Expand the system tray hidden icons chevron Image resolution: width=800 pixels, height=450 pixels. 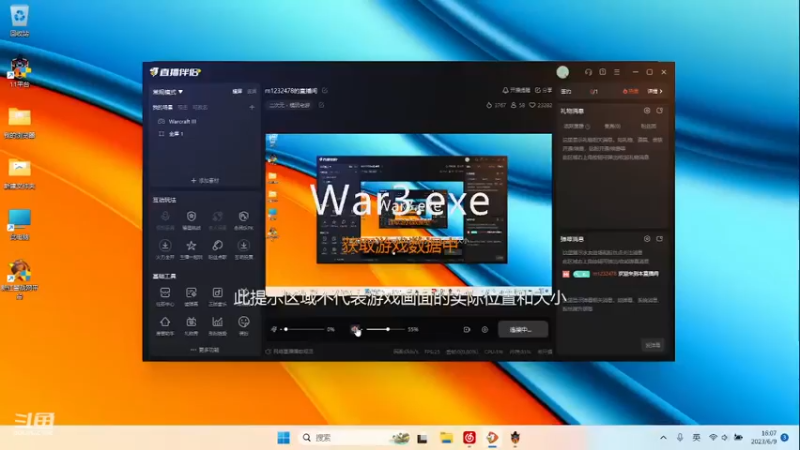coord(663,437)
